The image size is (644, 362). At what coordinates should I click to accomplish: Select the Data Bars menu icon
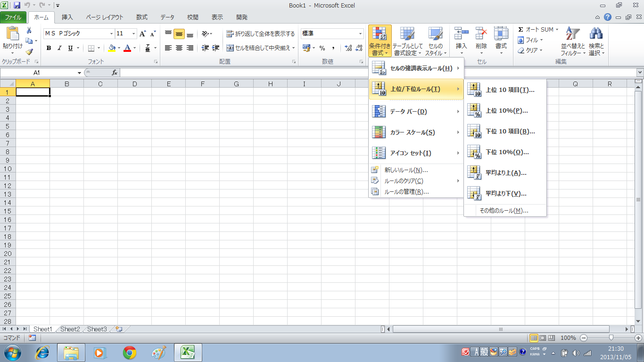point(379,112)
